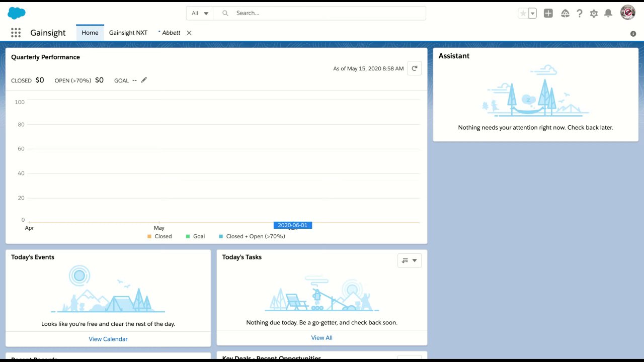The image size is (644, 362).
Task: Open the Trailhead guidance icon
Action: click(x=565, y=14)
